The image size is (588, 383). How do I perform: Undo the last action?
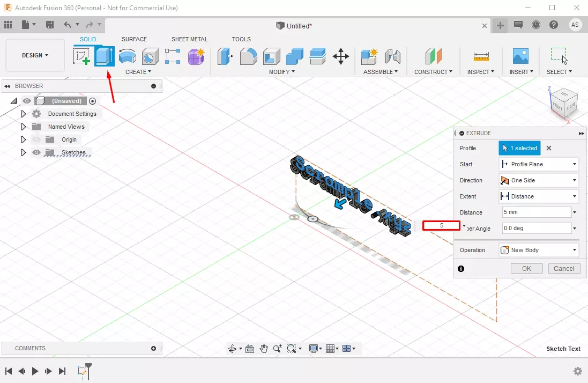pyautogui.click(x=68, y=25)
